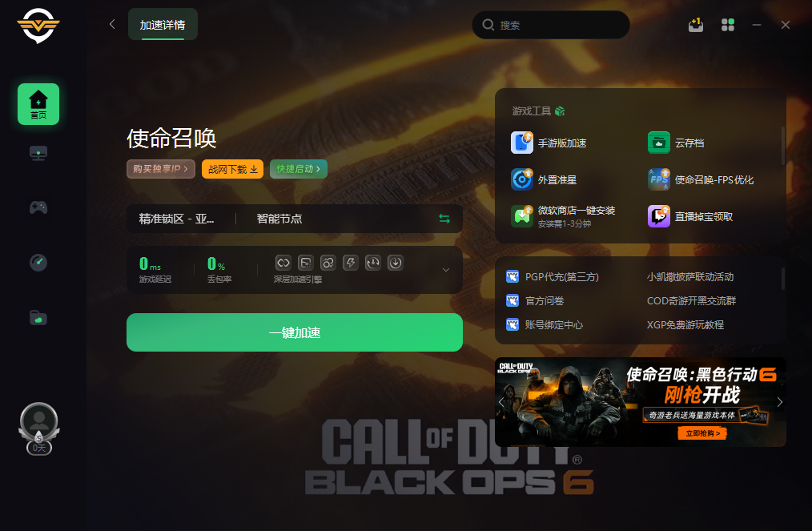This screenshot has height=531, width=812.
Task: Click the 云存档 cloud save icon
Action: 659,143
